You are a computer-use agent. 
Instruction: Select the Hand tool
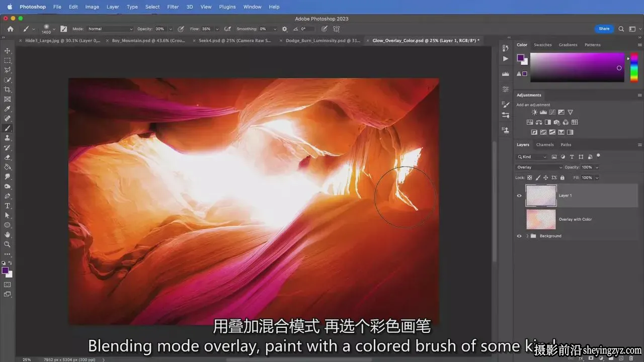8,234
